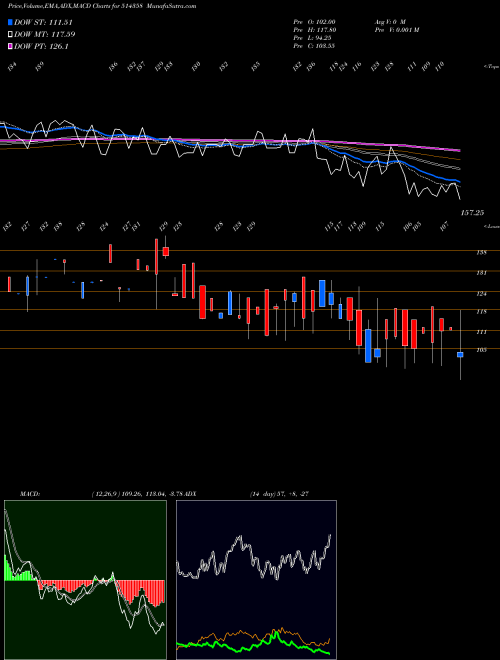Viewport: 500px width, 660px height.
Task: Click the white DOW MT legend swatch
Action: (x=10, y=35)
